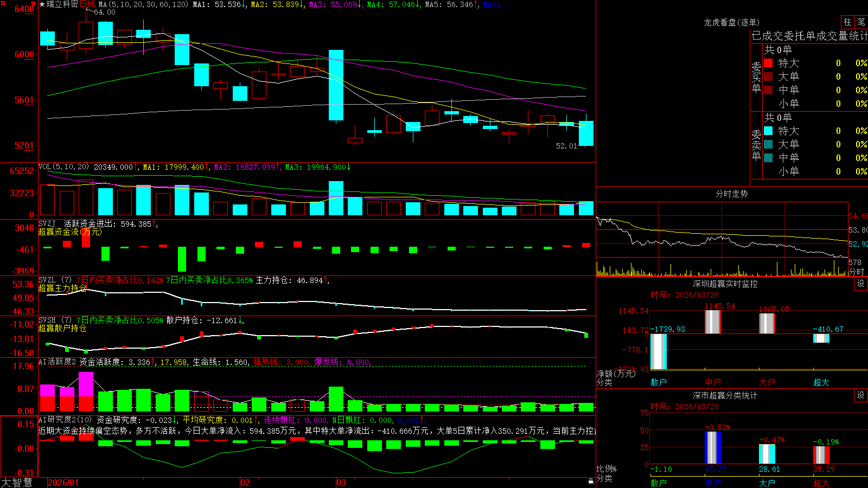Select the 成交量统计 tab
The image size is (868, 488).
842,36
